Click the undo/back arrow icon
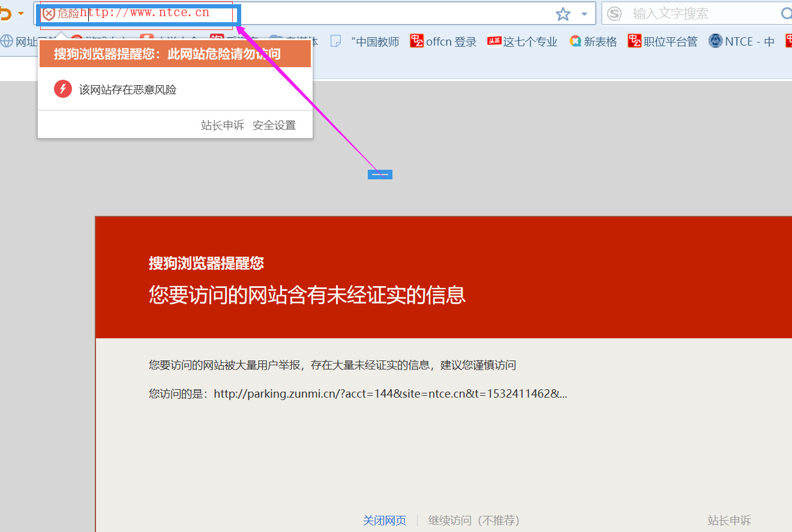792x532 pixels. (x=5, y=13)
